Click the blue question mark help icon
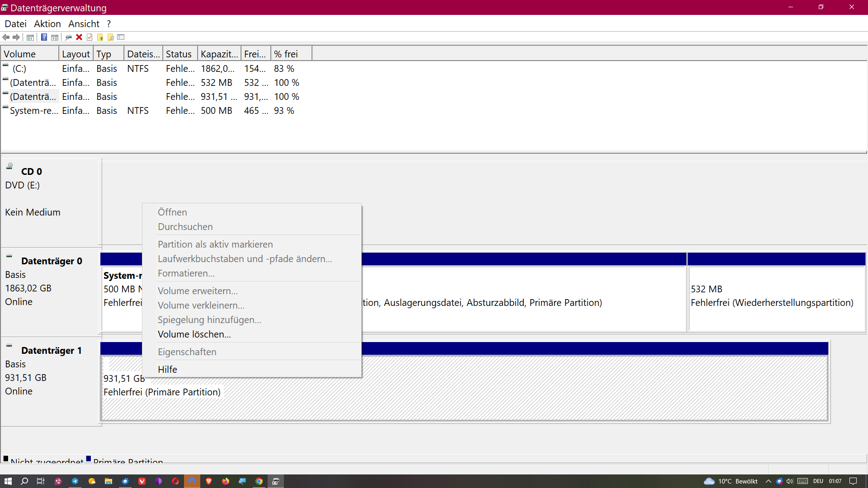The height and width of the screenshot is (488, 868). coord(44,37)
